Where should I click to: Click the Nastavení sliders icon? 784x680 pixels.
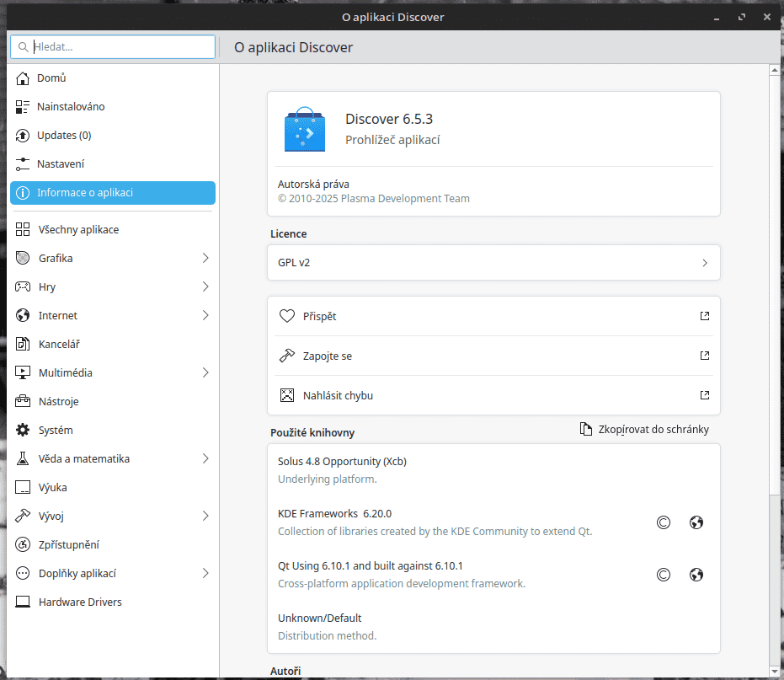click(23, 164)
